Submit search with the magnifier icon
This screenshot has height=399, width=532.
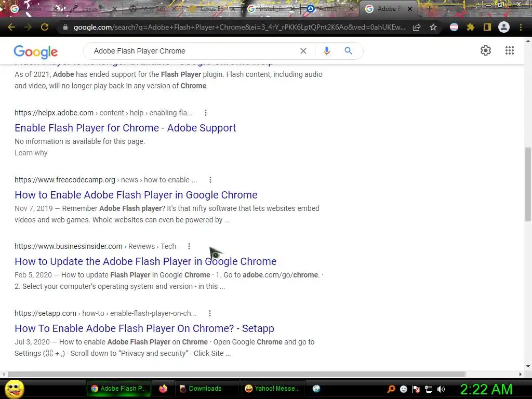[348, 51]
